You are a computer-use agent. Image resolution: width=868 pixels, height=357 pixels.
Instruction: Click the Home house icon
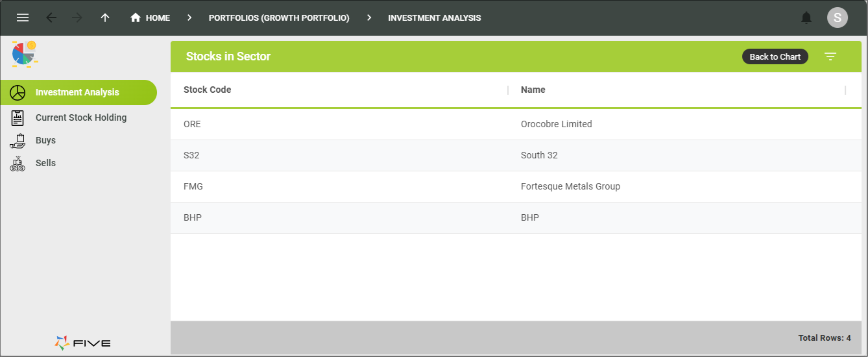pyautogui.click(x=136, y=18)
